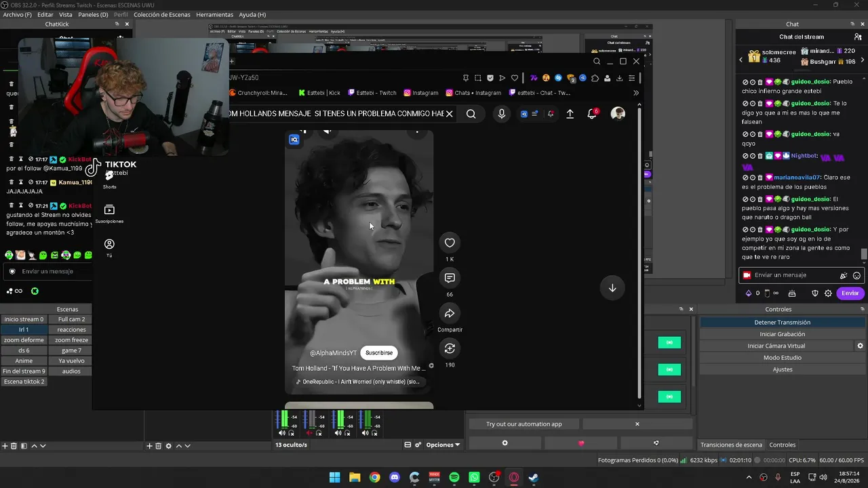
Task: Clear the YouTube search box text
Action: tap(449, 114)
